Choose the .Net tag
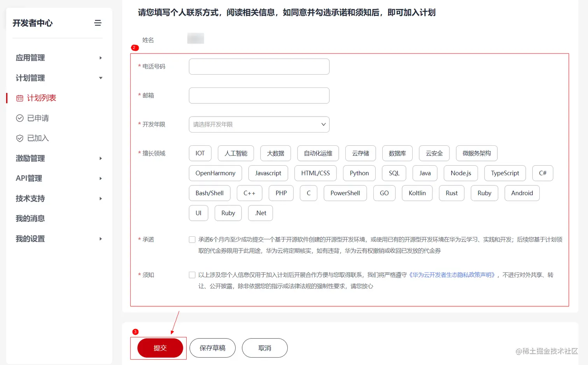Image resolution: width=588 pixels, height=365 pixels. [261, 213]
